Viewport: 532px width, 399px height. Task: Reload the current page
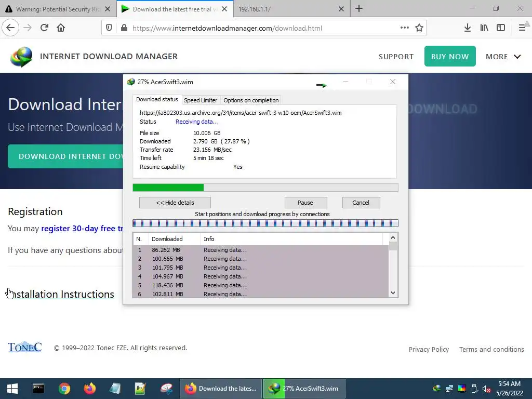pyautogui.click(x=44, y=28)
